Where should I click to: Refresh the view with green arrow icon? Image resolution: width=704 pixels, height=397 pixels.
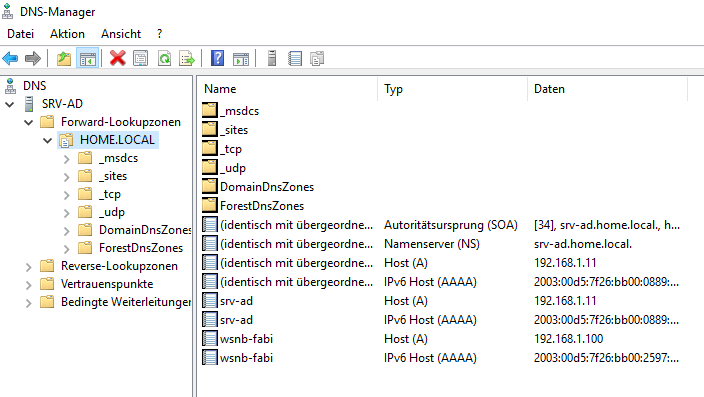click(164, 58)
